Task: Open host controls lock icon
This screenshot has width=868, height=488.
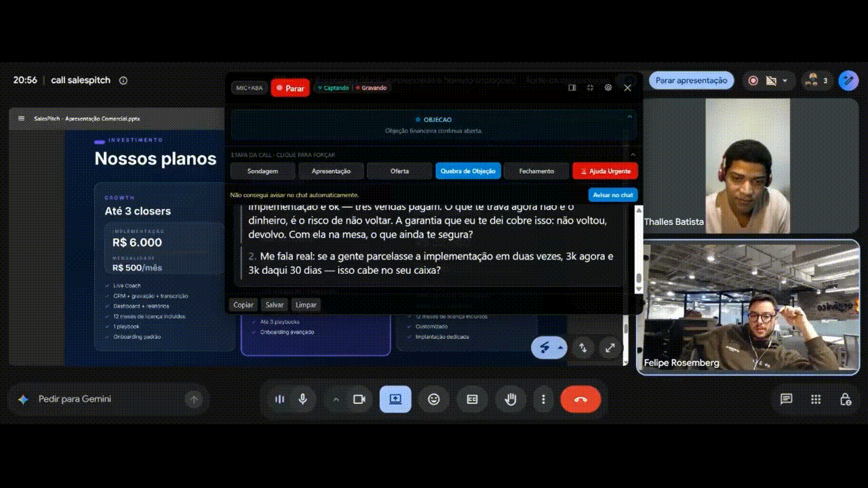Action: pos(846,399)
